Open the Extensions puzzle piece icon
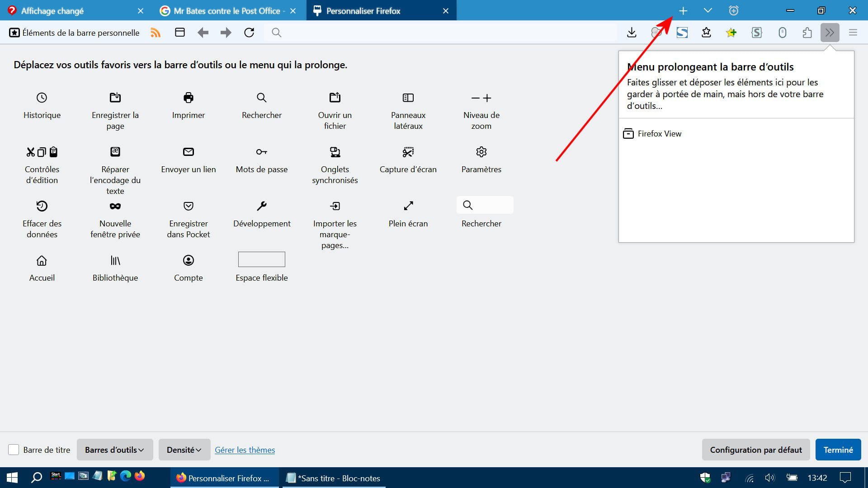868x488 pixels. (807, 33)
